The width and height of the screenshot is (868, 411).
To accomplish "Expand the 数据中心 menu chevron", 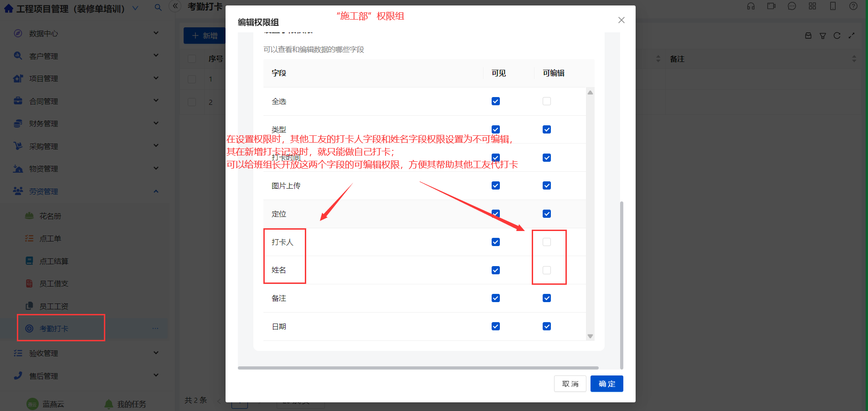I will [x=156, y=33].
